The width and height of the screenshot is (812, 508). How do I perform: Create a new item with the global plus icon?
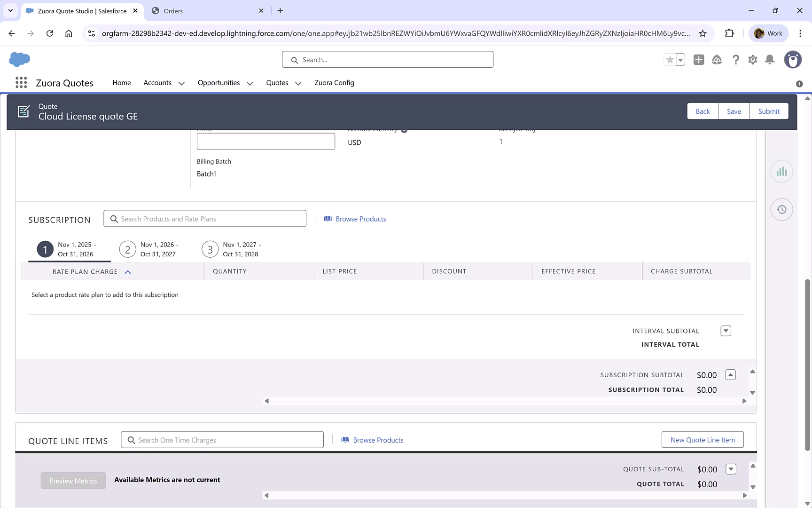699,60
